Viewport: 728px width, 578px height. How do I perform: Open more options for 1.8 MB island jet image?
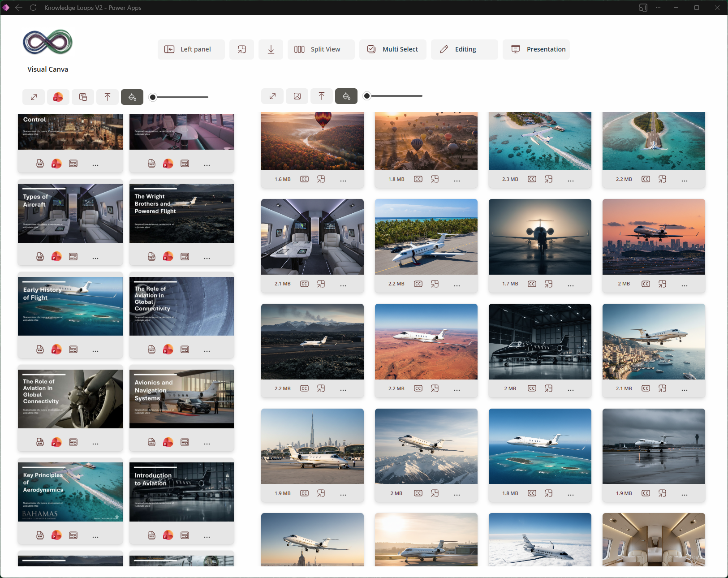pos(571,495)
